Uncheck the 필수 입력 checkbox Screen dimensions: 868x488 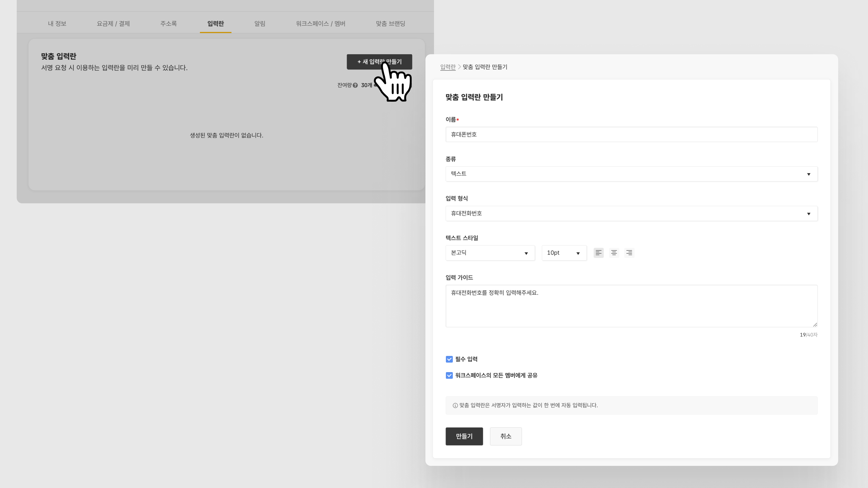pyautogui.click(x=449, y=359)
